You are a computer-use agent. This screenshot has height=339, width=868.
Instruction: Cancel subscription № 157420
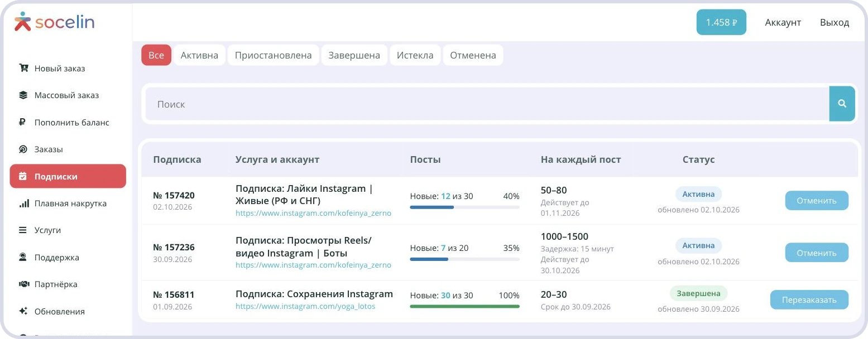coord(817,201)
